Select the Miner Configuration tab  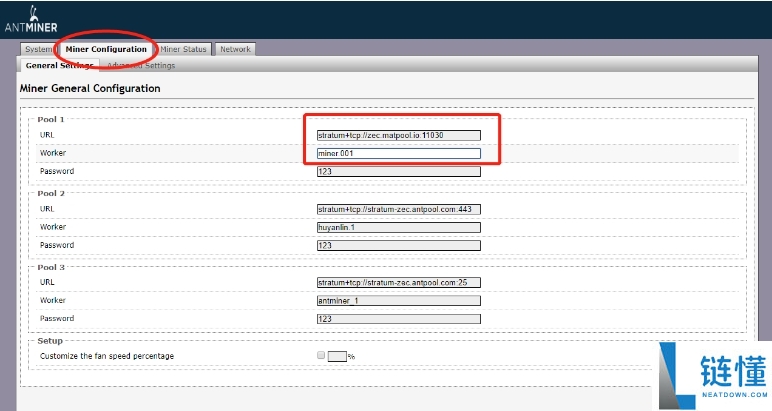pos(106,49)
